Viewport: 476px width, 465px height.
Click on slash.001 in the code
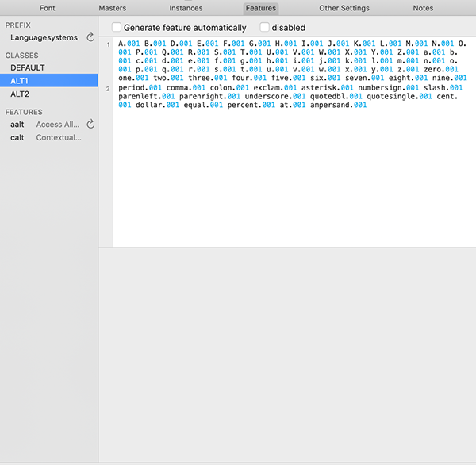point(443,88)
